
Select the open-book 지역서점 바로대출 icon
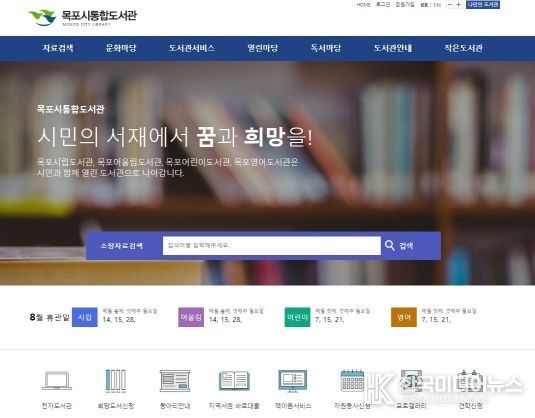234,381
